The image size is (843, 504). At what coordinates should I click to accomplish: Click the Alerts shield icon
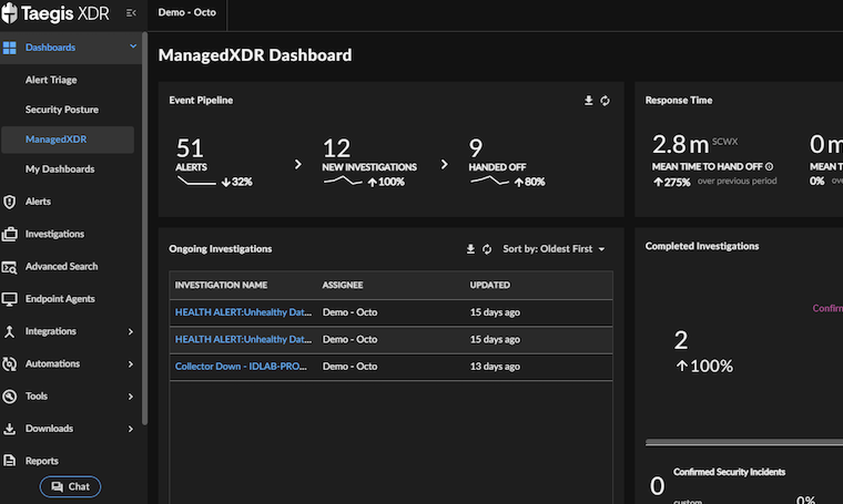coord(9,202)
